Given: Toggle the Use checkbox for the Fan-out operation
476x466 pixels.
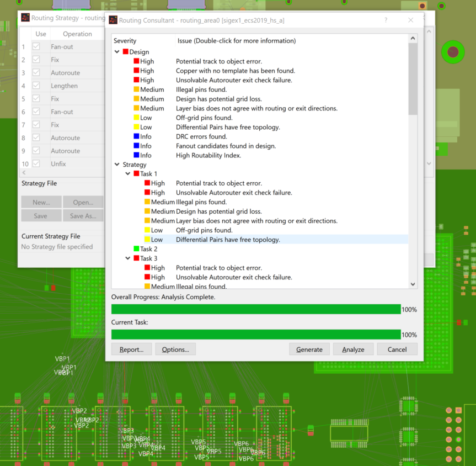Looking at the screenshot, I should [36, 46].
